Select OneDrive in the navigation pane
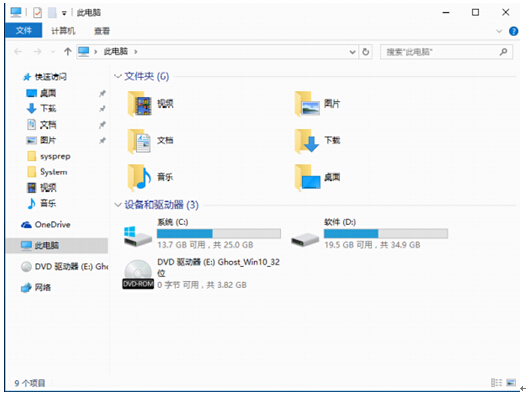This screenshot has height=395, width=526. 52,225
